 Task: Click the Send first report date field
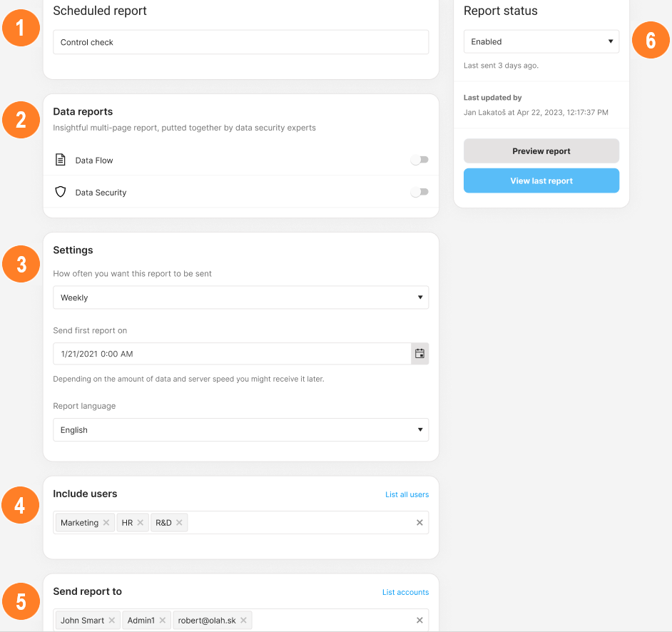(231, 354)
